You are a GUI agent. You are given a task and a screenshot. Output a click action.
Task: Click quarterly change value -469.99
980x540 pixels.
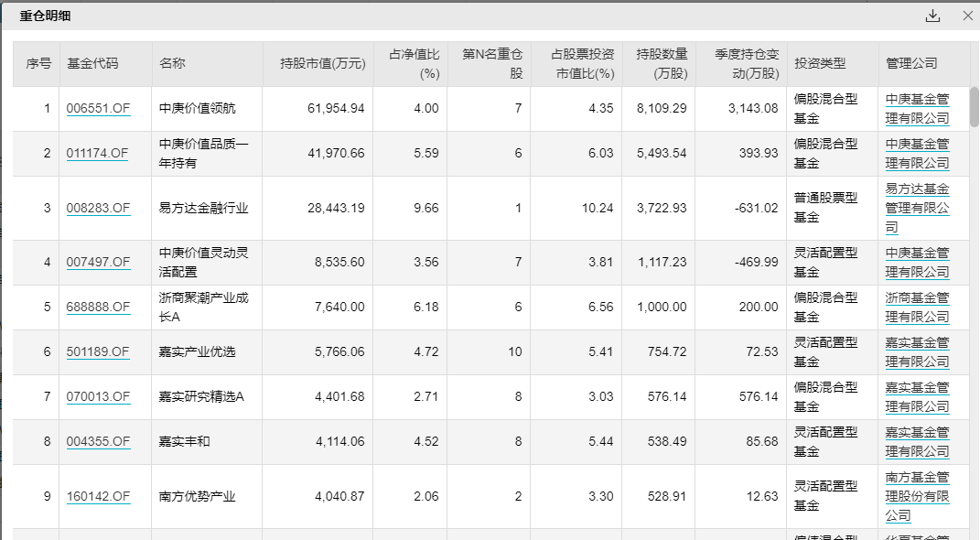[x=756, y=262]
